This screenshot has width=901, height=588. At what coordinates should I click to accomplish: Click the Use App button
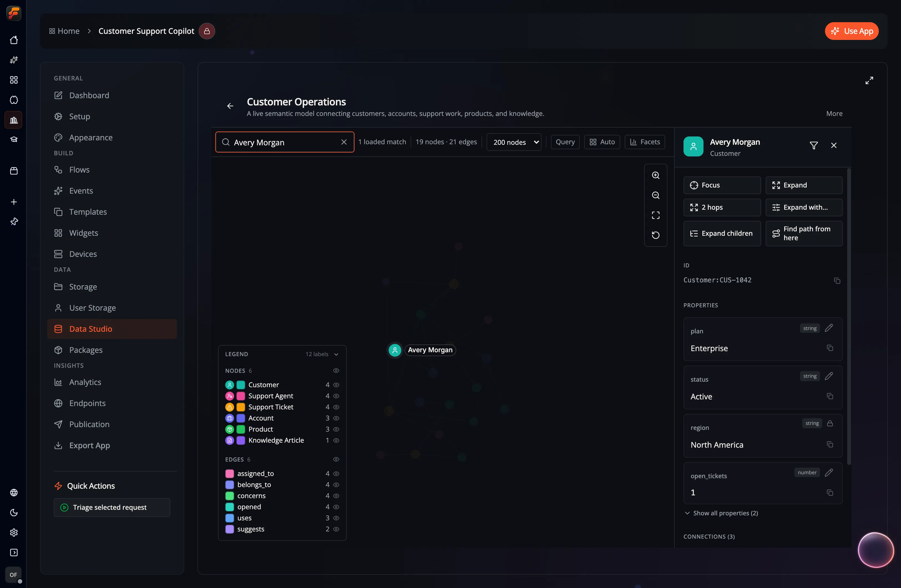851,31
